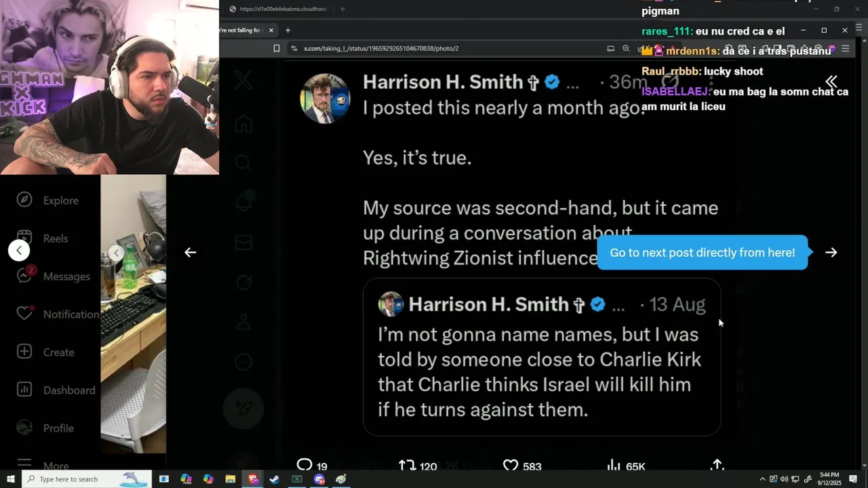Click the search icon in dimmed X sidebar
Screen dimensions: 868x488
click(x=243, y=163)
